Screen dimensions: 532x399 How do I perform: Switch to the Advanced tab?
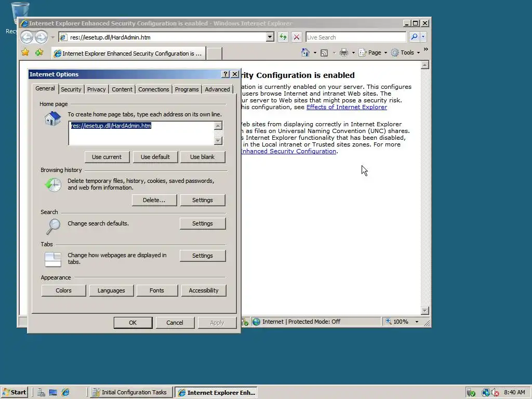click(217, 89)
